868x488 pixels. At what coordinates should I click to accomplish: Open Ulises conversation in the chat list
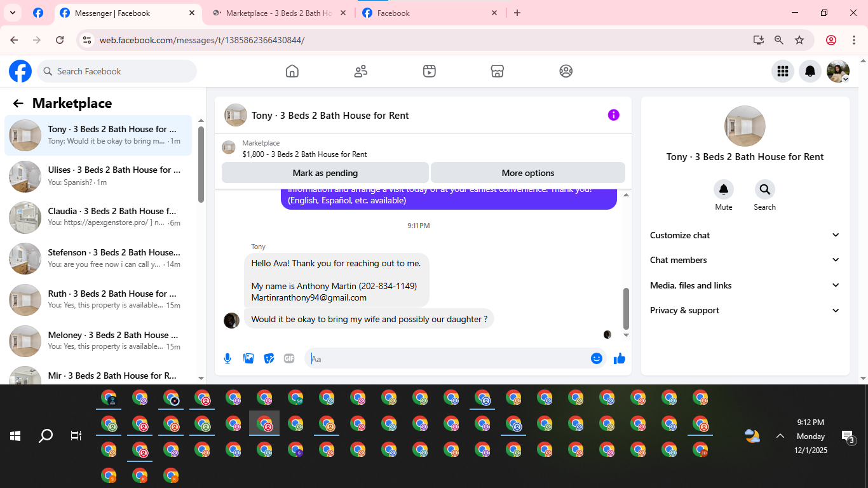click(98, 176)
